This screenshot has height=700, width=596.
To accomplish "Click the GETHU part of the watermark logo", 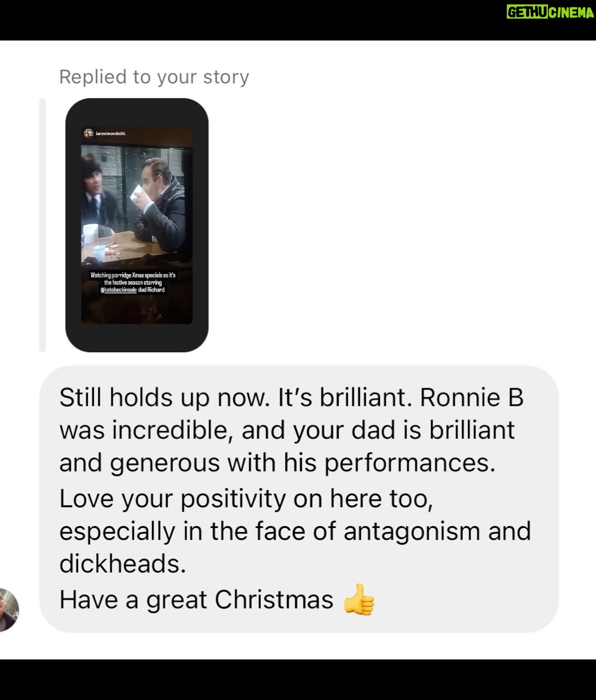I will point(527,12).
